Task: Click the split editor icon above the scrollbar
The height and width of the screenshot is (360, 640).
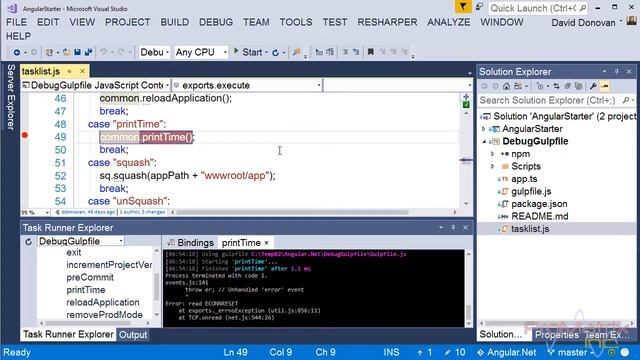Action: point(466,97)
